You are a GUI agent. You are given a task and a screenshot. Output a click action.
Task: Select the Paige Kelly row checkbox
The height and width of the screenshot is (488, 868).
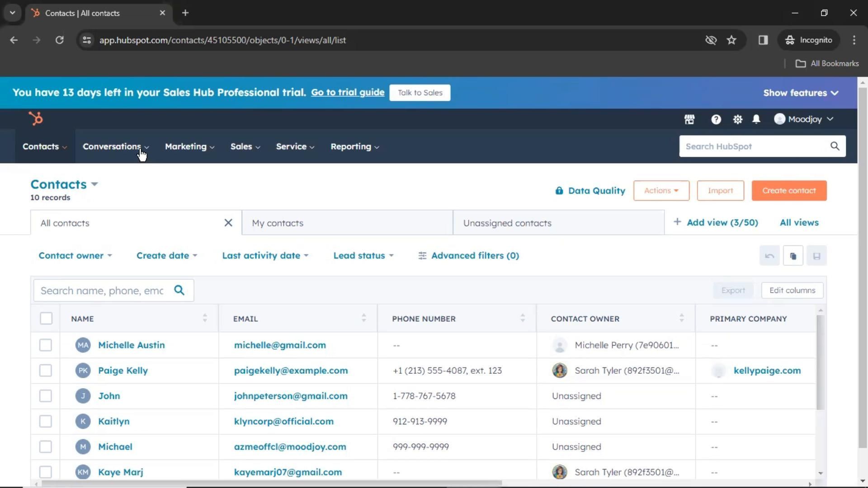point(46,371)
